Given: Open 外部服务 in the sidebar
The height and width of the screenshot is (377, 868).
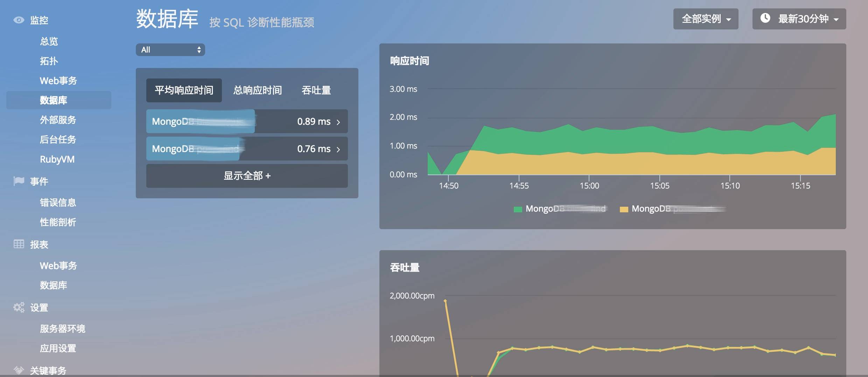Looking at the screenshot, I should tap(58, 120).
